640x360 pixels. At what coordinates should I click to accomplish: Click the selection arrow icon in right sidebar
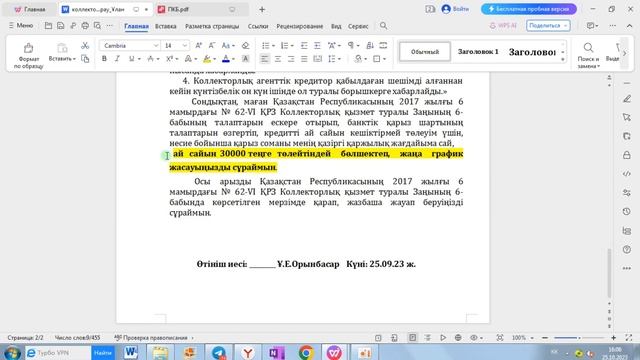[627, 118]
